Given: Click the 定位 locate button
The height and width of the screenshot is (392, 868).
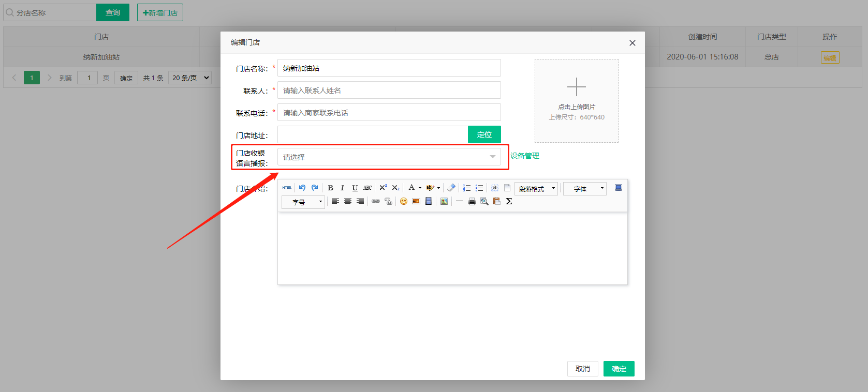Looking at the screenshot, I should [484, 134].
